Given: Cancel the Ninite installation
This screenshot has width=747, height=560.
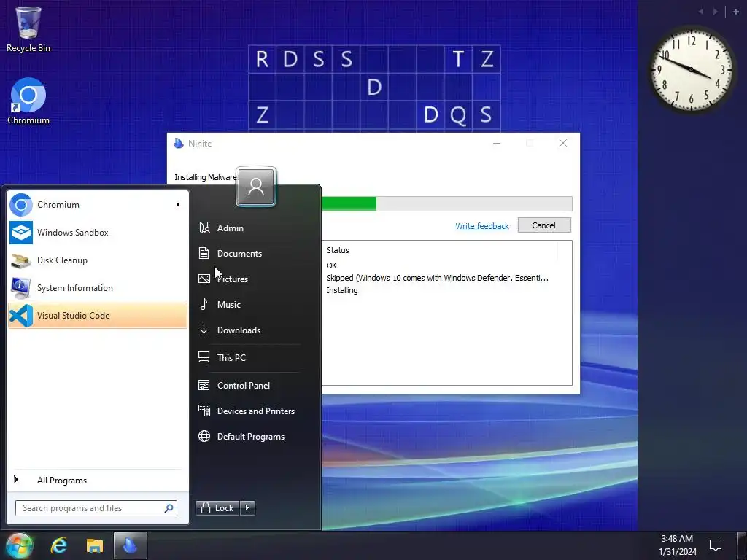Looking at the screenshot, I should [x=544, y=225].
